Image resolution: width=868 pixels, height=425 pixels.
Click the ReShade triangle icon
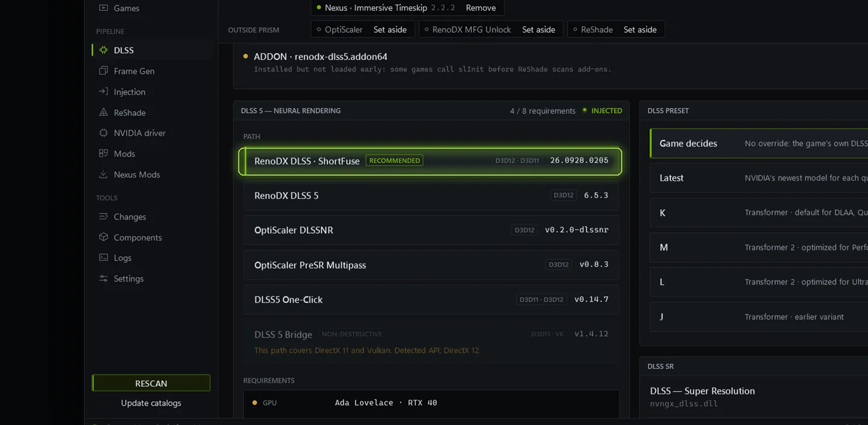103,112
